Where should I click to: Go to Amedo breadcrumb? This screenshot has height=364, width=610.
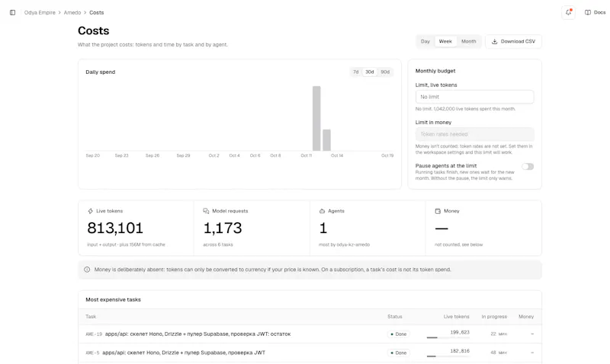pos(72,12)
